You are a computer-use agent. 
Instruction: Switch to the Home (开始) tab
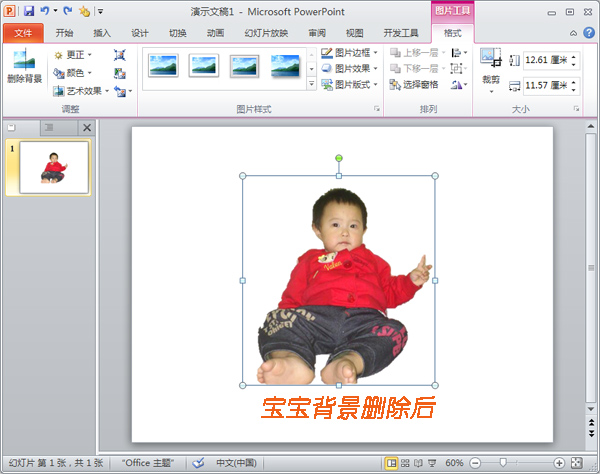click(64, 33)
